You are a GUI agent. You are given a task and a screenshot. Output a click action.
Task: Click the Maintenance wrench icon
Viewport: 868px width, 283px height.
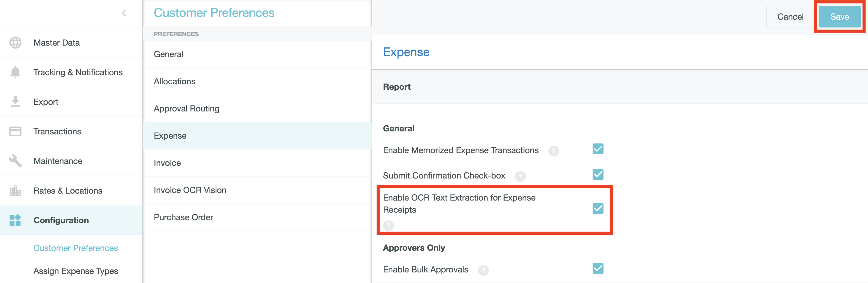tap(15, 161)
